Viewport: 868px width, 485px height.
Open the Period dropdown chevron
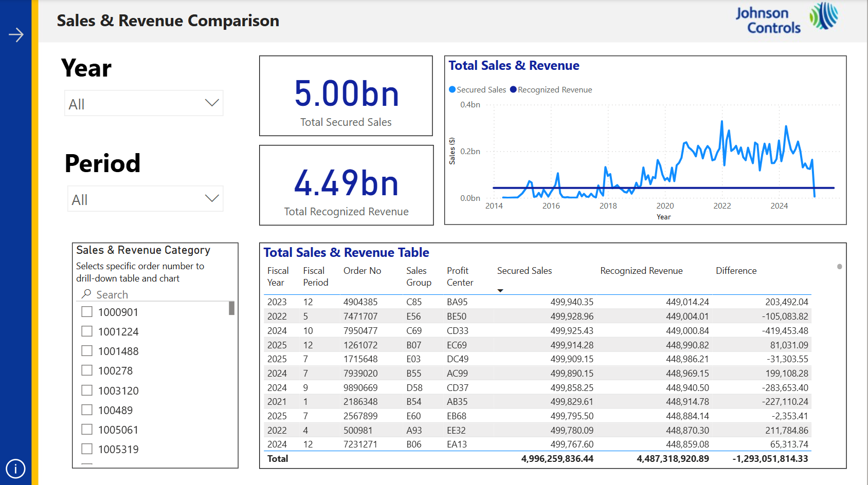tap(211, 199)
